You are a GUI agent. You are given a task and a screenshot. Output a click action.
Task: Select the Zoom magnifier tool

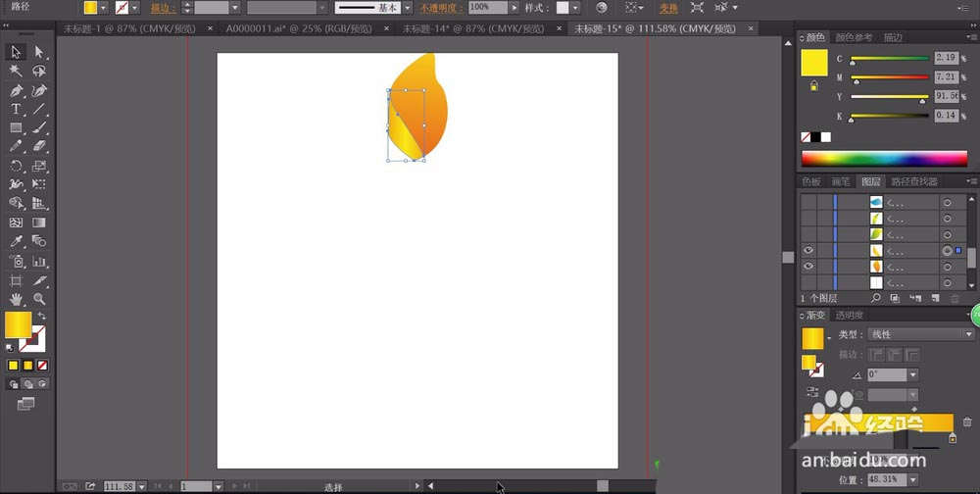click(x=39, y=299)
